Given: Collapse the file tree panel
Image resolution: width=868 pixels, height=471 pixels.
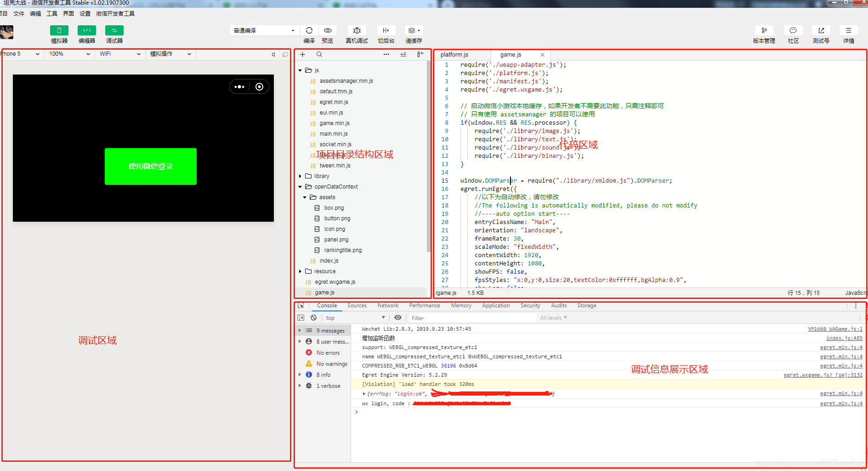Looking at the screenshot, I should coord(420,54).
